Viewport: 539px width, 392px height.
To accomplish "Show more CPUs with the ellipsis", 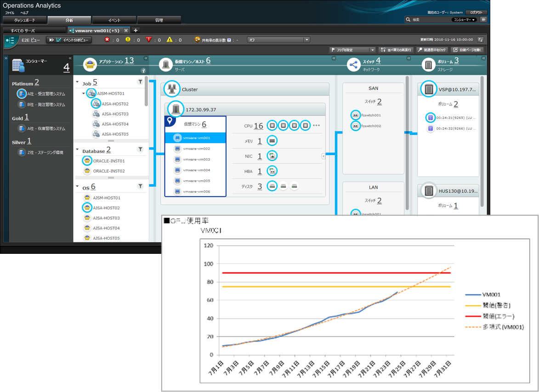I will pos(316,126).
